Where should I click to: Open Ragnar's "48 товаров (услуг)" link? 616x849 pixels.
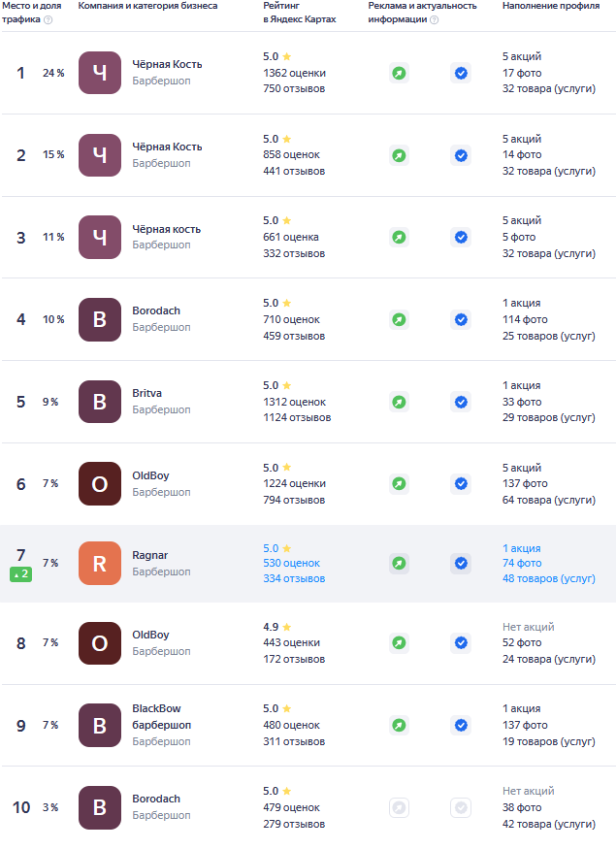(x=548, y=578)
